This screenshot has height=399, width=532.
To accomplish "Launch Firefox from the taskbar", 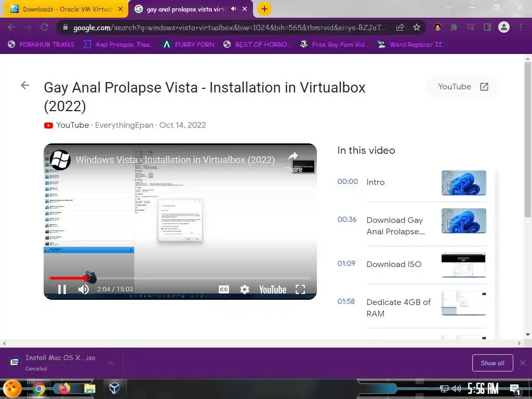I will (x=64, y=389).
